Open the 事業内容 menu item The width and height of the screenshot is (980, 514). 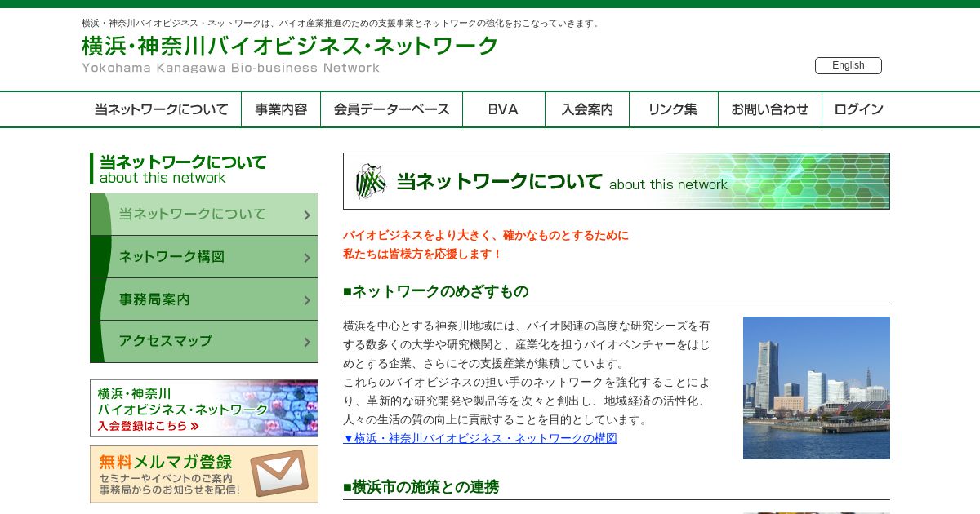[x=281, y=109]
